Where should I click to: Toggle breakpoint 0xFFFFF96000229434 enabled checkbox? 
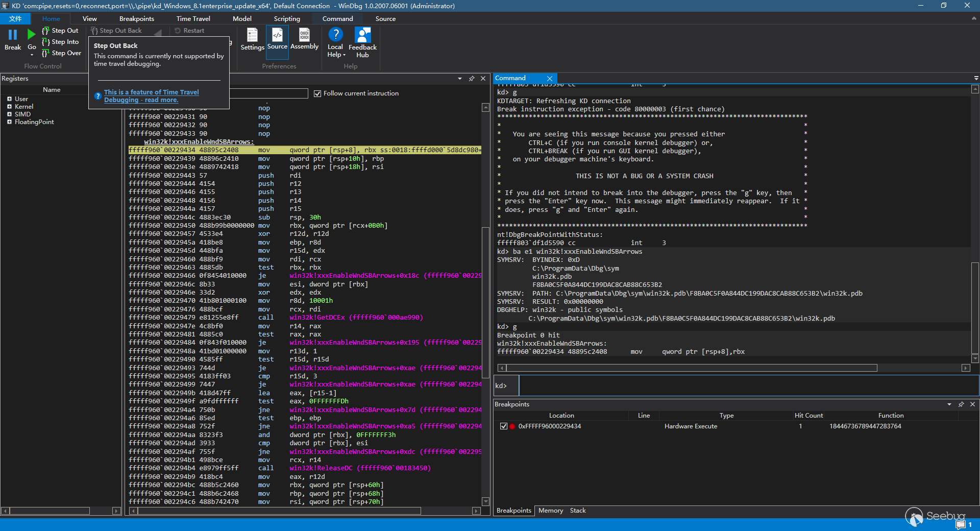click(x=504, y=426)
